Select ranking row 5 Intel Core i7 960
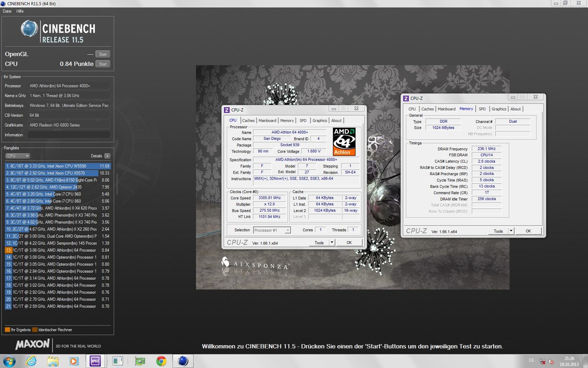The image size is (588, 368). (x=58, y=194)
